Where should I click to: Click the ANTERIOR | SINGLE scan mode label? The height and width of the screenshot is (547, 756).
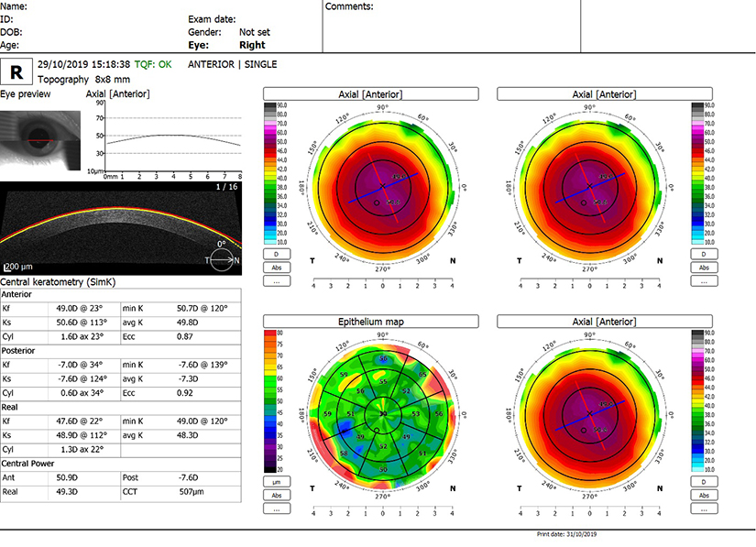[x=232, y=64]
